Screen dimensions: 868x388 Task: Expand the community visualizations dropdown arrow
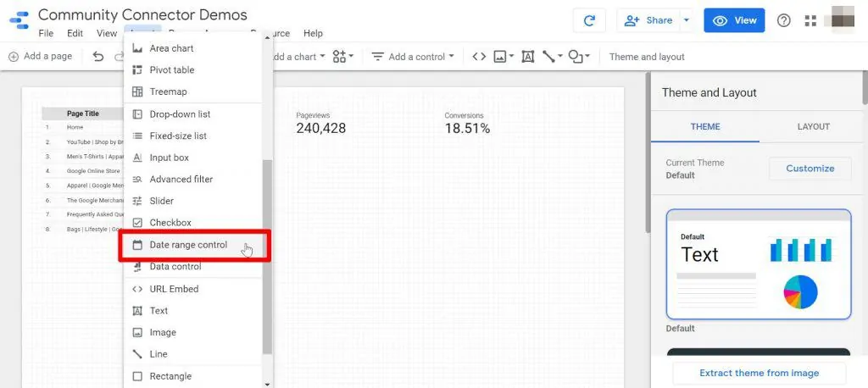[351, 57]
